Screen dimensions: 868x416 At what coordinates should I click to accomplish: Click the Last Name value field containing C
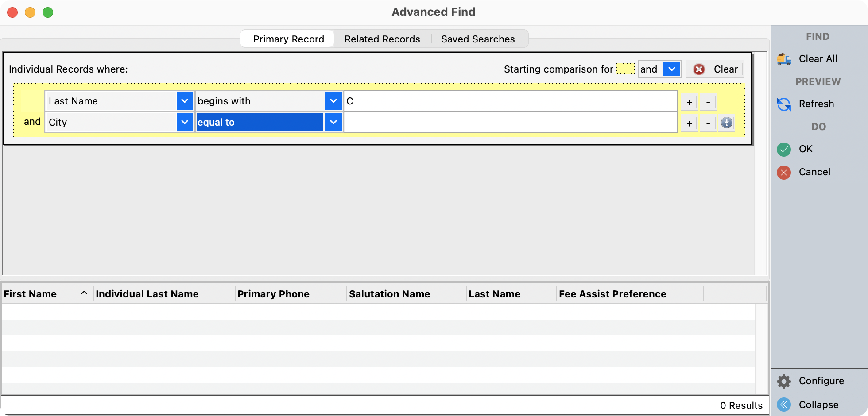[510, 101]
